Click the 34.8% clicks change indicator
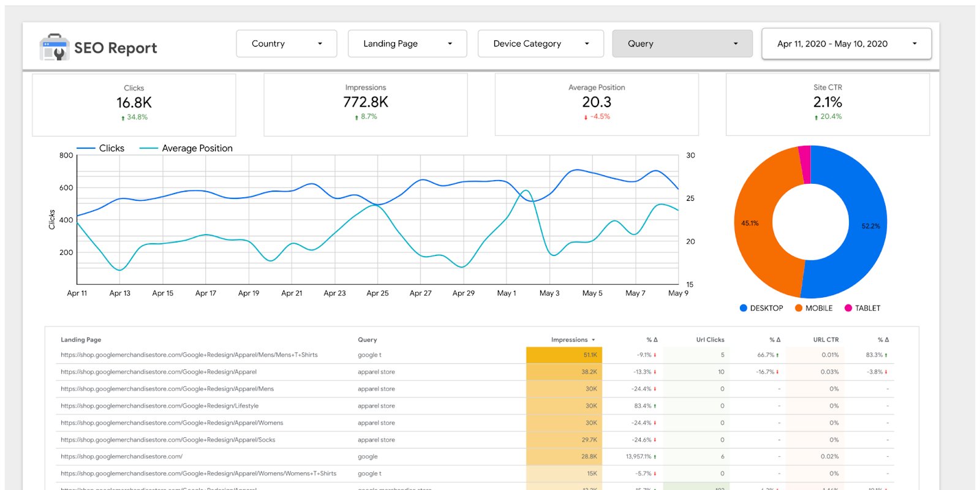This screenshot has width=980, height=490. pos(134,117)
